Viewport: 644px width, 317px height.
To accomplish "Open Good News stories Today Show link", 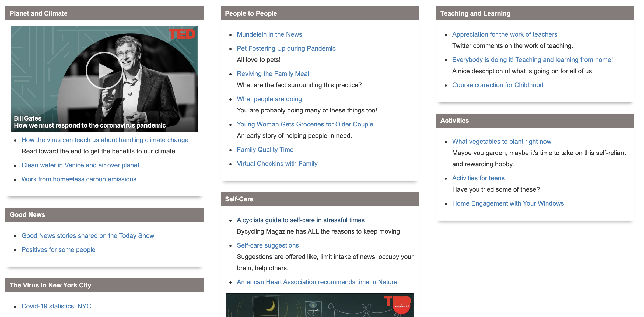I will (x=88, y=236).
